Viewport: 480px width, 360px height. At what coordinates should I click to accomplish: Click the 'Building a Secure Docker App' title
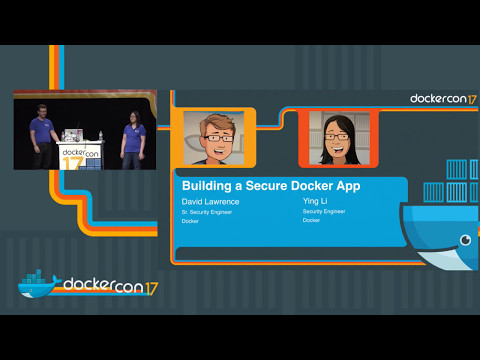click(271, 186)
